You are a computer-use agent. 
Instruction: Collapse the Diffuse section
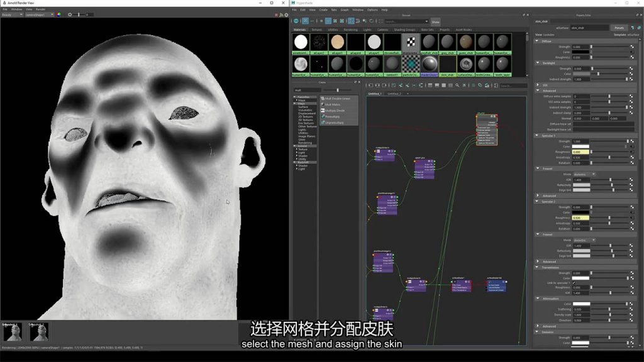[538, 41]
